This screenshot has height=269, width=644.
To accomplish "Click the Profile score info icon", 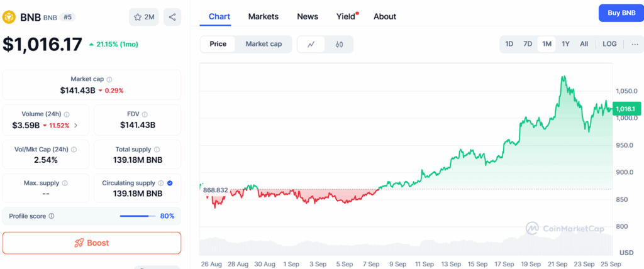I will (52, 216).
